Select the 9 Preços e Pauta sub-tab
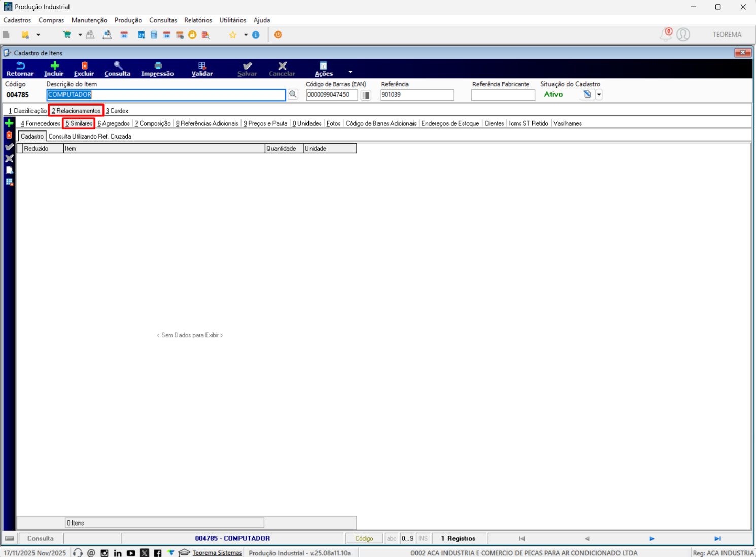This screenshot has height=557, width=756. (x=265, y=123)
